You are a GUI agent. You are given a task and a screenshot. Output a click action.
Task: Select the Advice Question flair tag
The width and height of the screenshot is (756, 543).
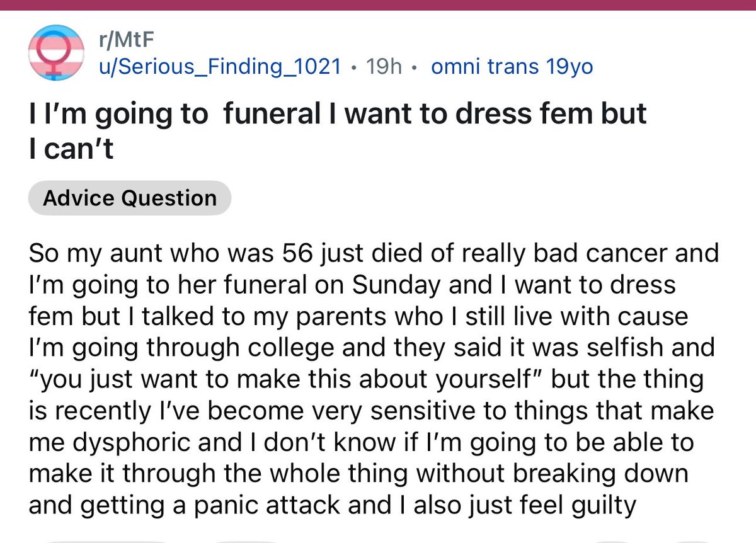pos(130,198)
